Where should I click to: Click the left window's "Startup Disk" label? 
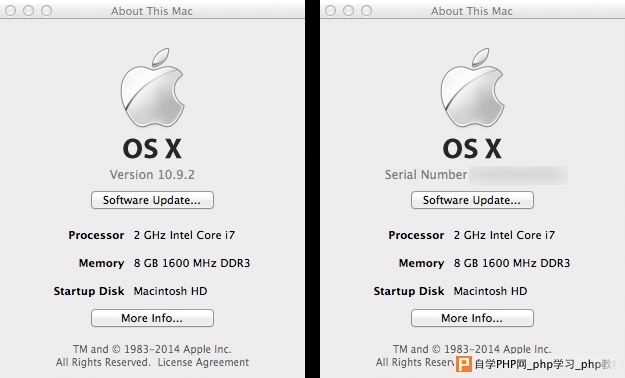[x=89, y=291]
